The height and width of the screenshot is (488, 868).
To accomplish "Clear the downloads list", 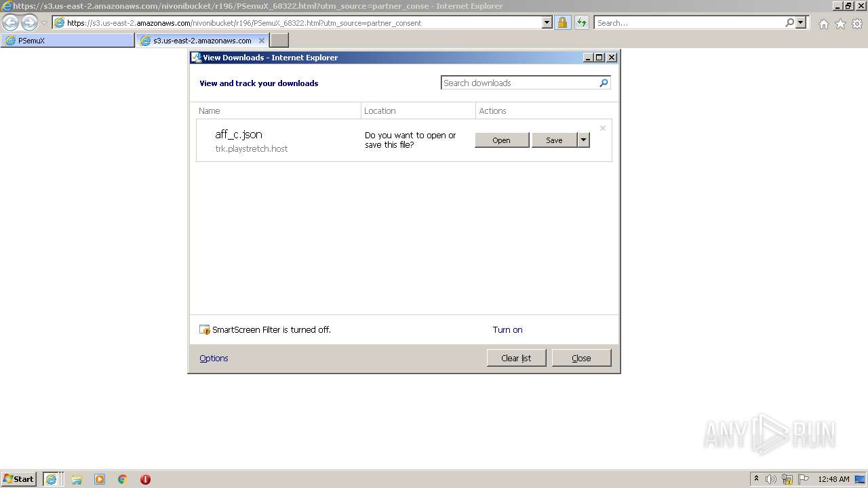I will pyautogui.click(x=516, y=358).
